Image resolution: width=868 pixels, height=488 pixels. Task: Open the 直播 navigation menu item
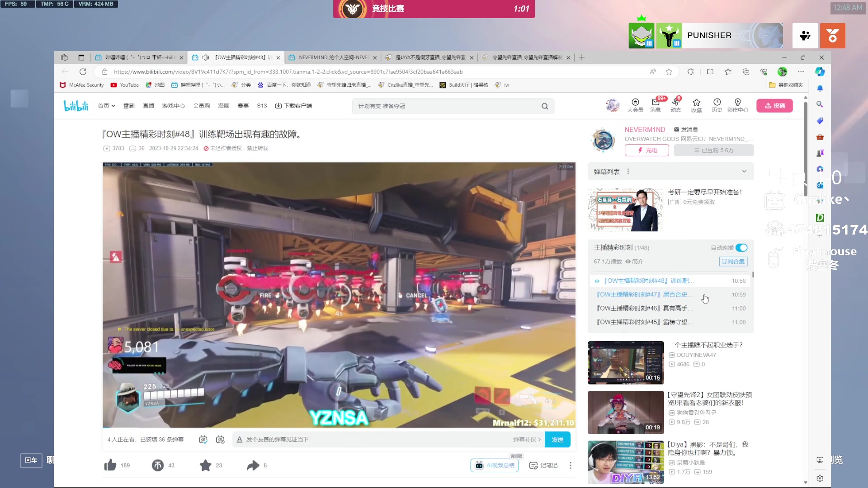(148, 106)
